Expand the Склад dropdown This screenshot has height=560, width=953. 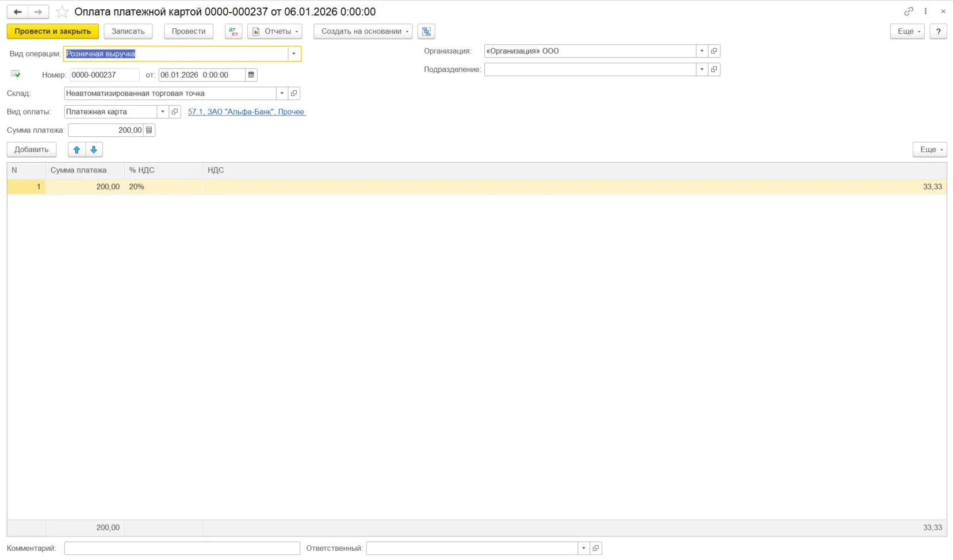(282, 93)
